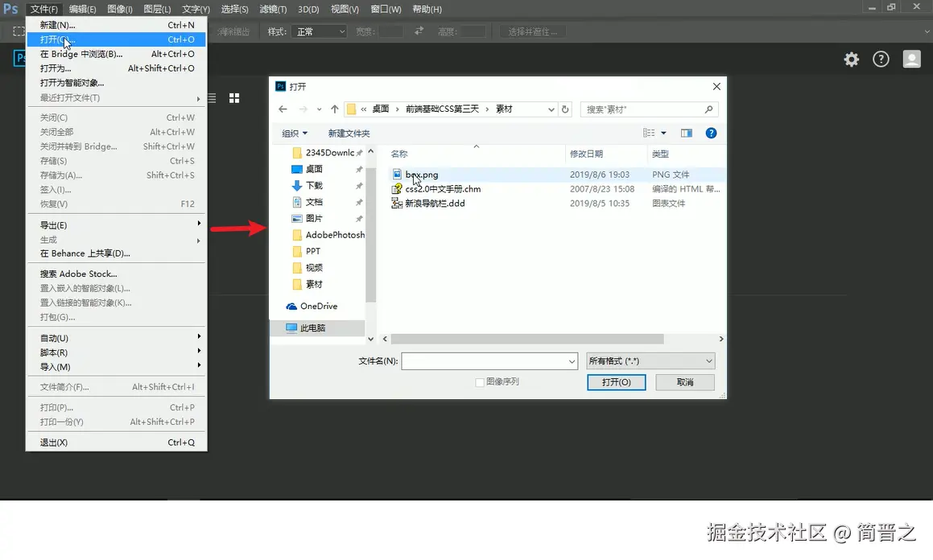The image size is (933, 560).
Task: Click the 新建文件夹 button
Action: (x=349, y=134)
